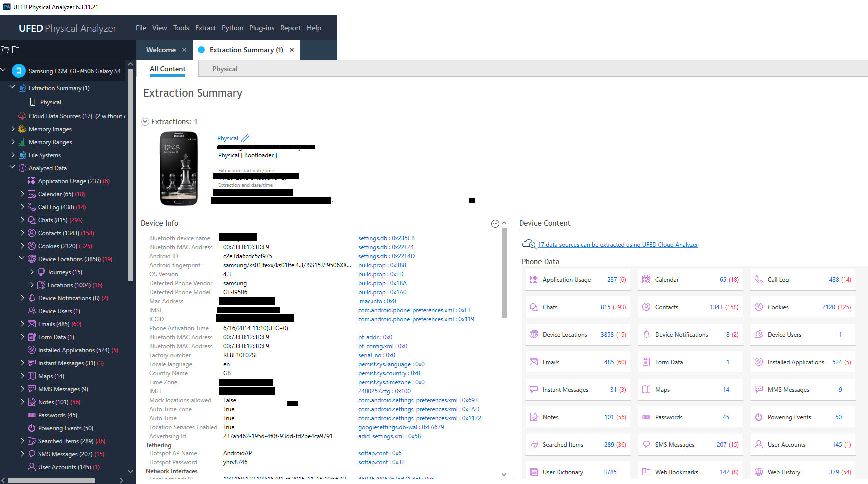Click the Device Info options ellipsis icon

[x=495, y=224]
